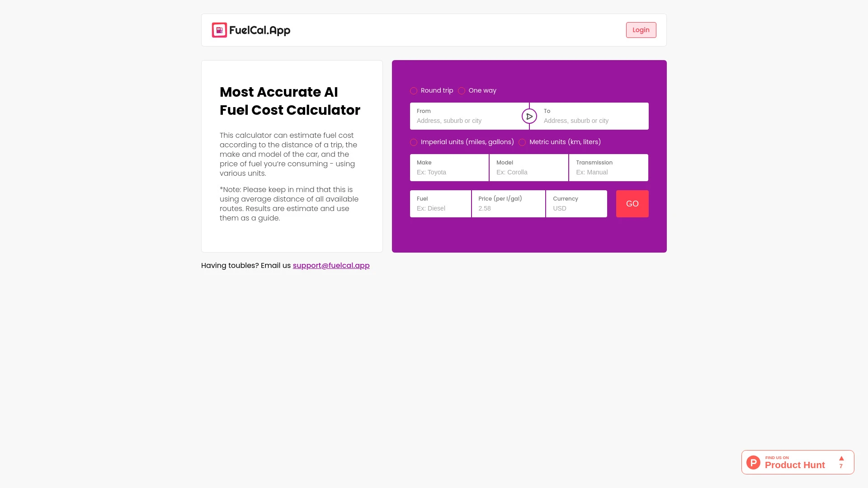
Task: Click the route swap/direction arrow icon
Action: tap(529, 116)
